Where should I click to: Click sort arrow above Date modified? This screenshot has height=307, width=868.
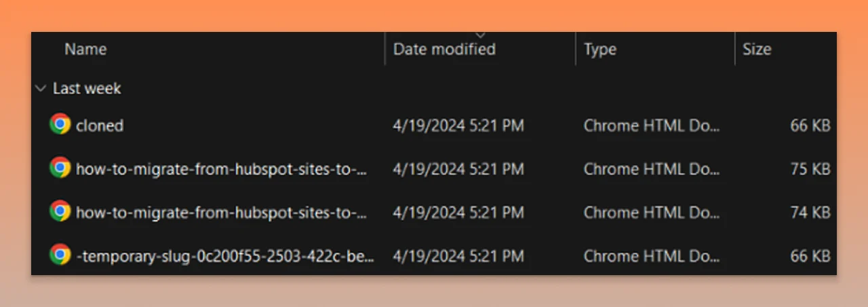[x=481, y=35]
